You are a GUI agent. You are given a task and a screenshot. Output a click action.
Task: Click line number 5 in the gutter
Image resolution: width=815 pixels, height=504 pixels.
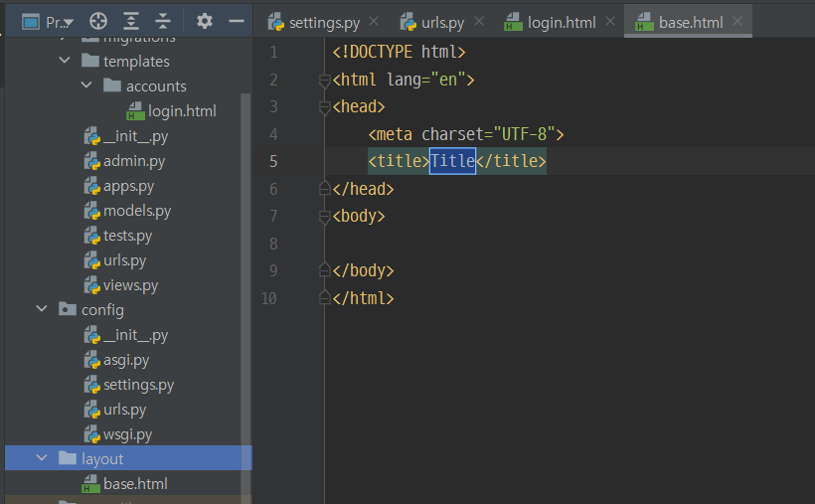click(x=273, y=161)
